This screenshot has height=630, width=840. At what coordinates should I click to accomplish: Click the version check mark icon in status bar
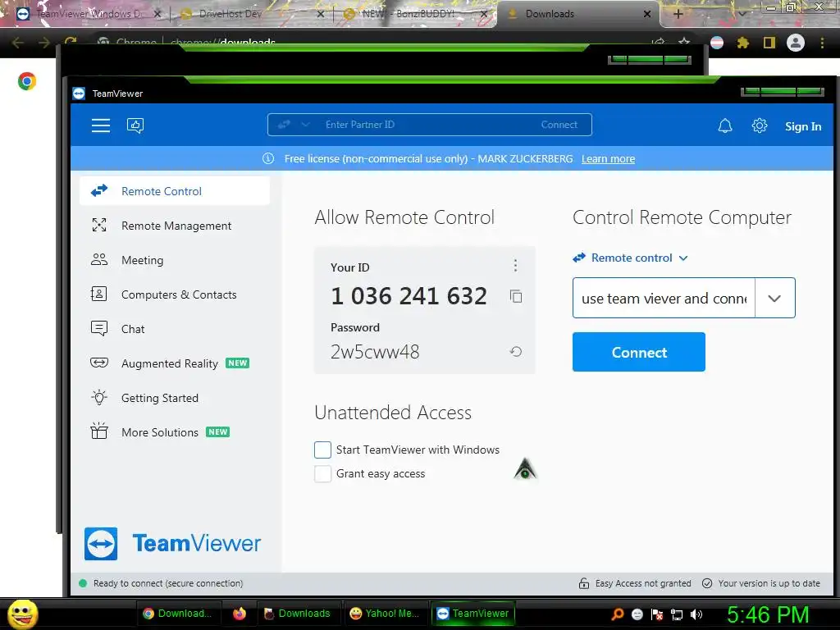707,583
